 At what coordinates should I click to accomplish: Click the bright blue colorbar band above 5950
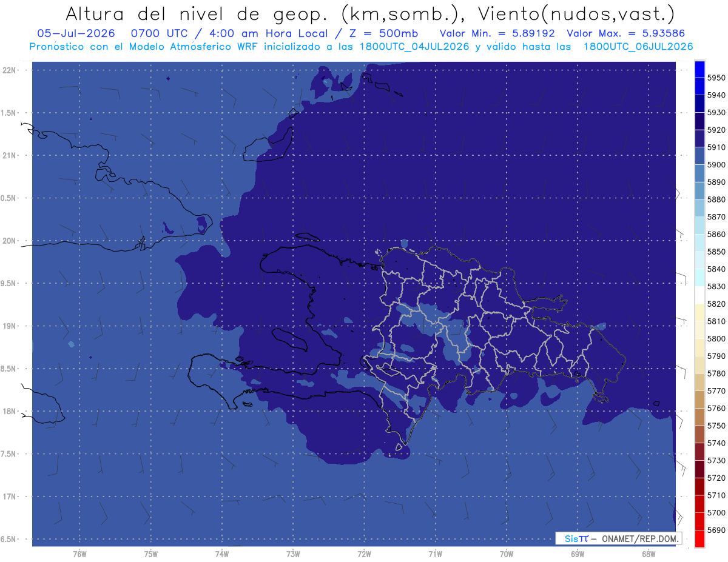pyautogui.click(x=699, y=69)
